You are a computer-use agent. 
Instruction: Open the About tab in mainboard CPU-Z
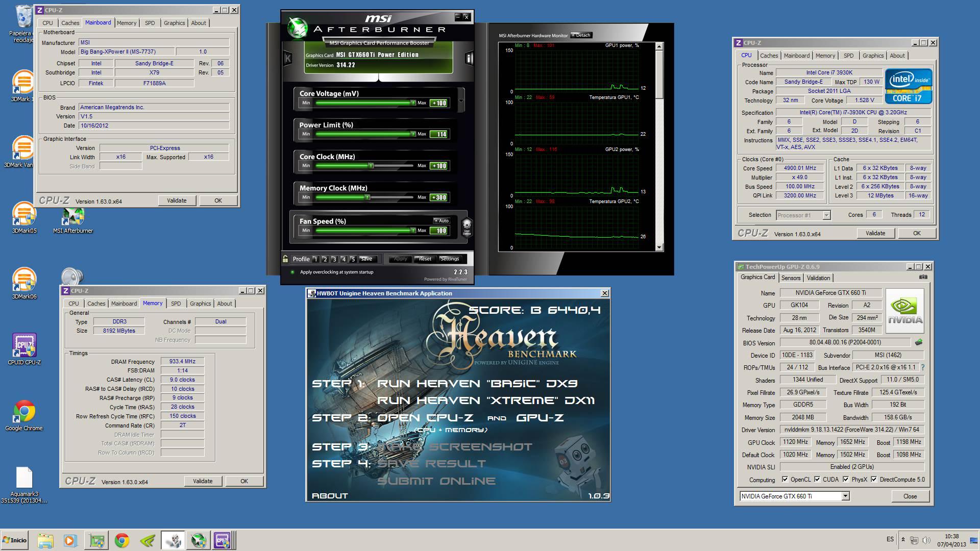coord(199,23)
